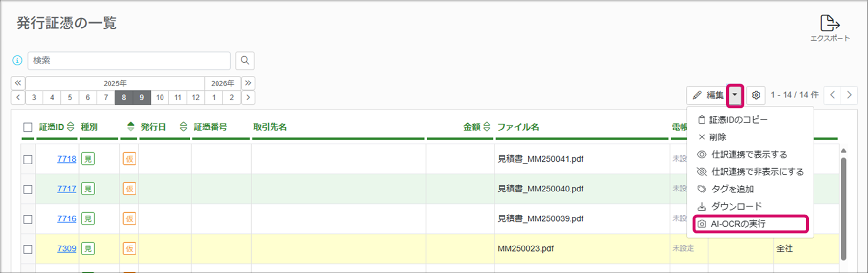This screenshot has width=868, height=273.
Task: Focus the 検索 input field
Action: [x=129, y=60]
